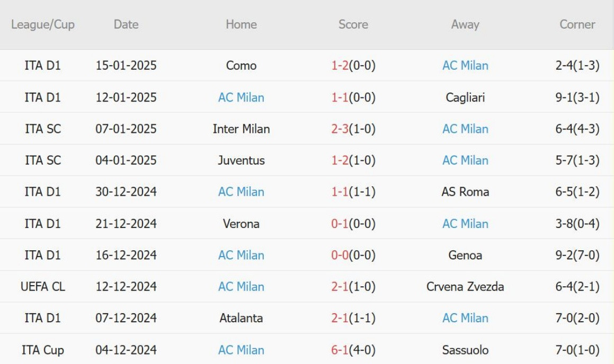Click the Score column header

click(x=353, y=24)
